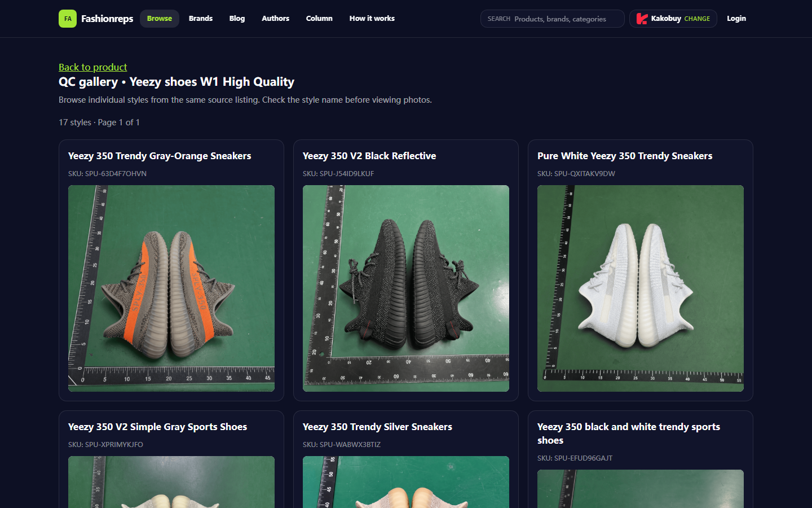Select the Yeezy 350 Trendy Gray-Orange Sneakers title
Screen dimensions: 812x508
160,156
